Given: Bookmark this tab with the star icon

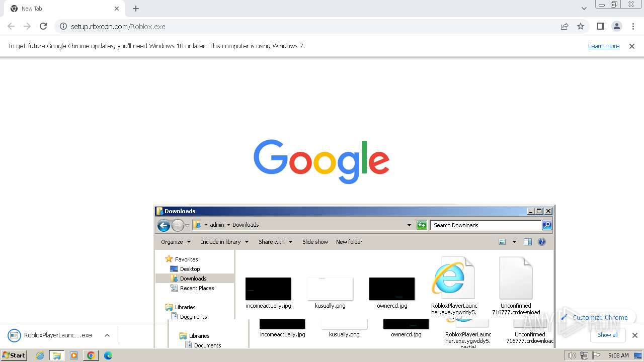Looking at the screenshot, I should [x=581, y=26].
